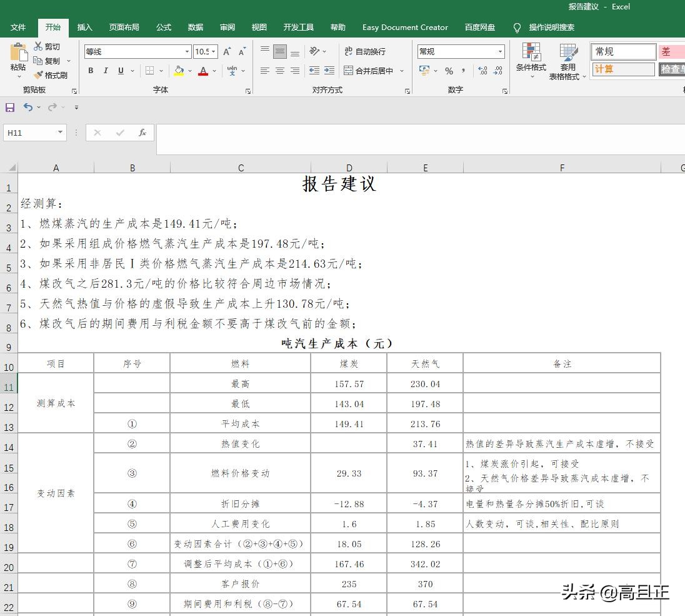Expand the Merge & Center (合并后居中) dropdown
The width and height of the screenshot is (685, 616).
coord(401,71)
